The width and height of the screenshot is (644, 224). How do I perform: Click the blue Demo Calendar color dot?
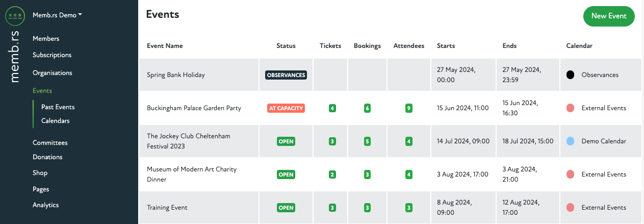pos(571,141)
